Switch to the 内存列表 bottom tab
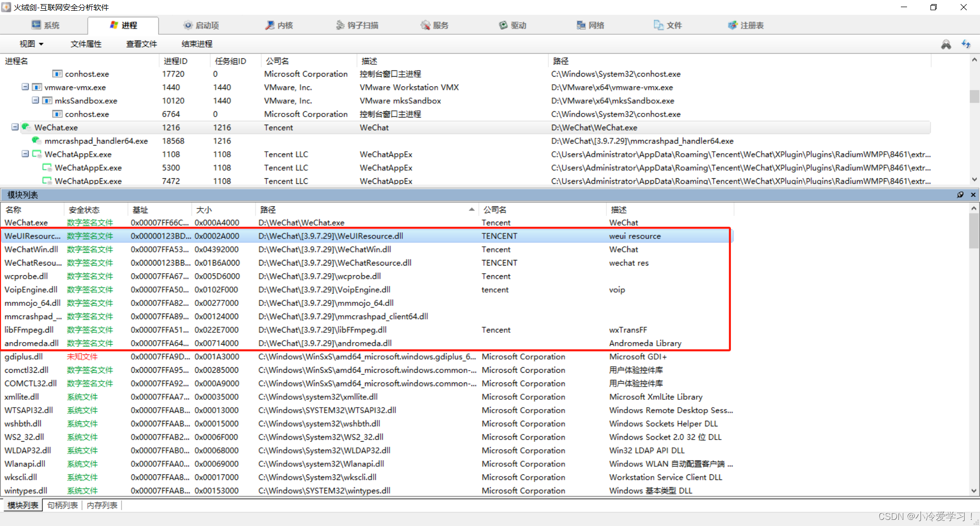 click(x=102, y=505)
